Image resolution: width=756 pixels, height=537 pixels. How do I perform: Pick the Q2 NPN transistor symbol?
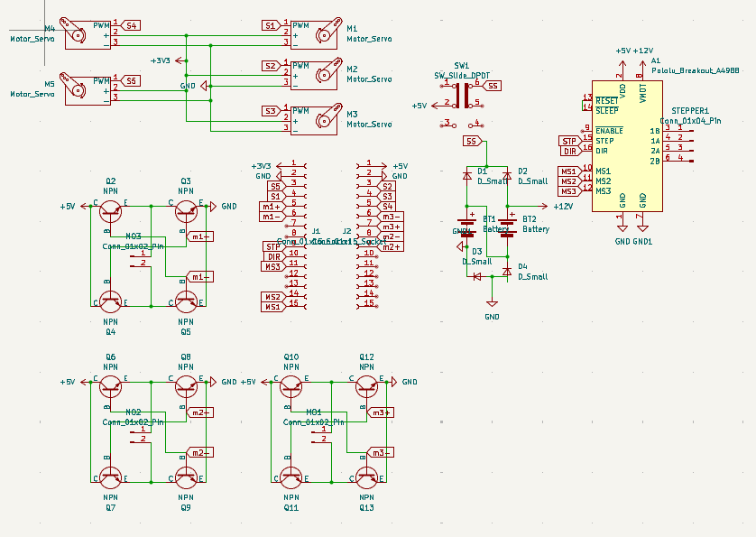click(x=110, y=210)
